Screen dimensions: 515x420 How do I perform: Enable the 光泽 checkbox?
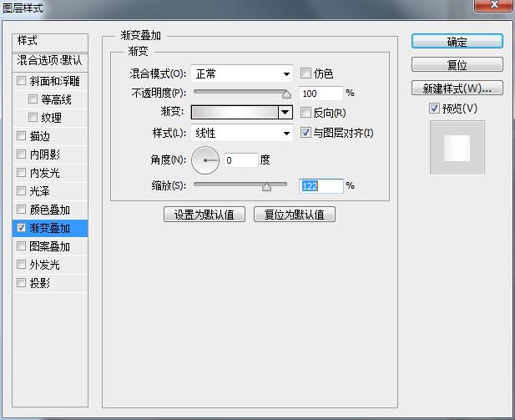click(21, 191)
